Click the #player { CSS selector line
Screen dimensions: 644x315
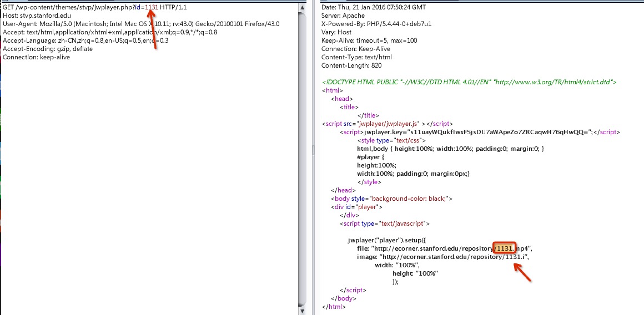(x=370, y=157)
